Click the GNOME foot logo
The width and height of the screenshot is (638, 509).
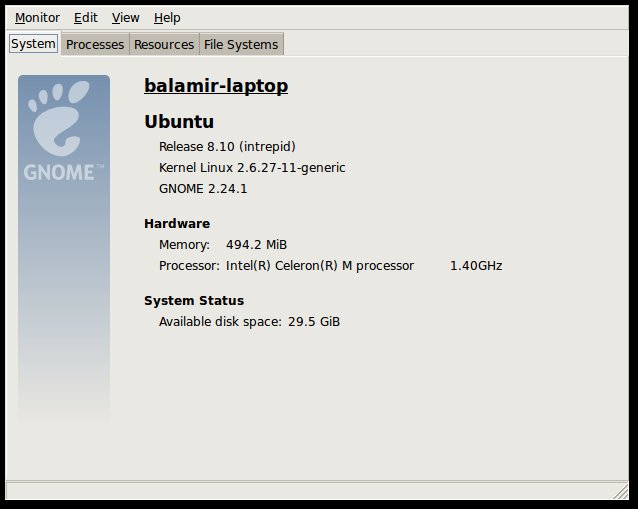pos(59,118)
